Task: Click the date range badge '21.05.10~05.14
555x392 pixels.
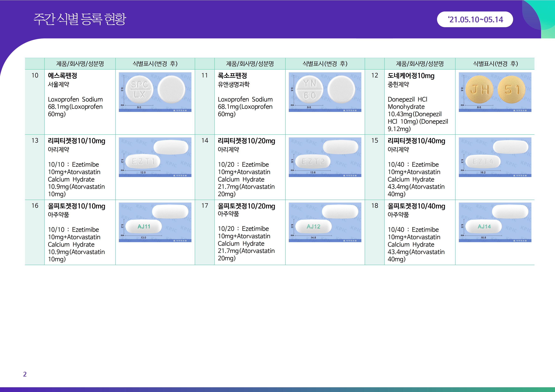Action: (475, 19)
